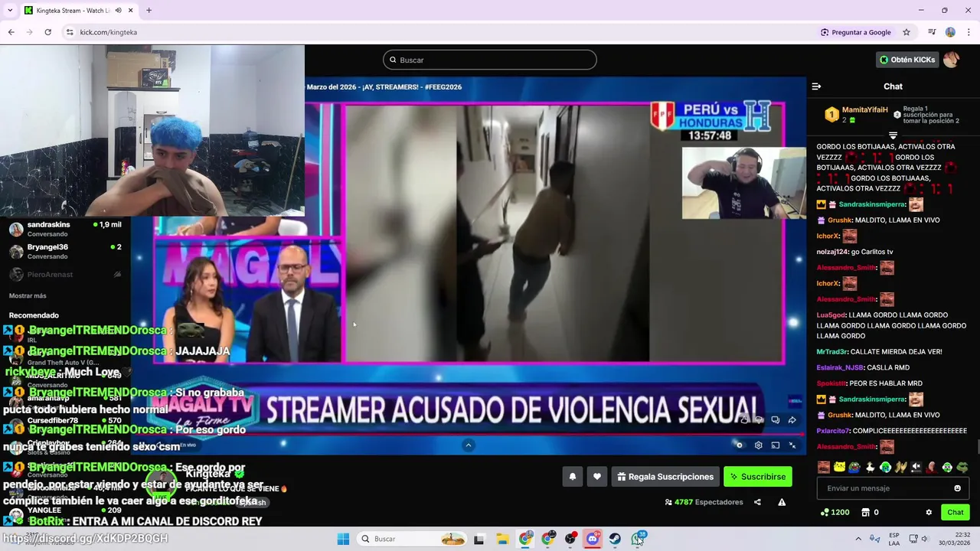Viewport: 980px width, 551px height.
Task: Expand the stream info chevron under the video
Action: (x=469, y=445)
